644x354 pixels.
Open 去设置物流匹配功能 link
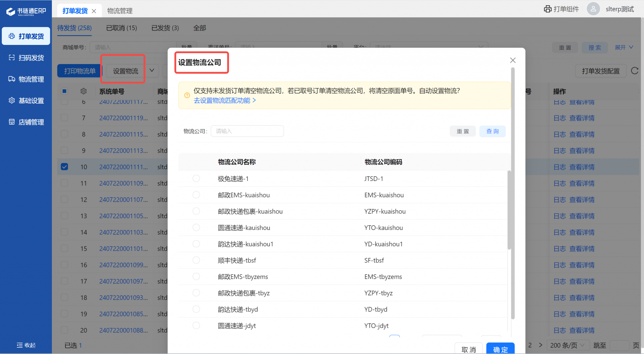pos(225,101)
